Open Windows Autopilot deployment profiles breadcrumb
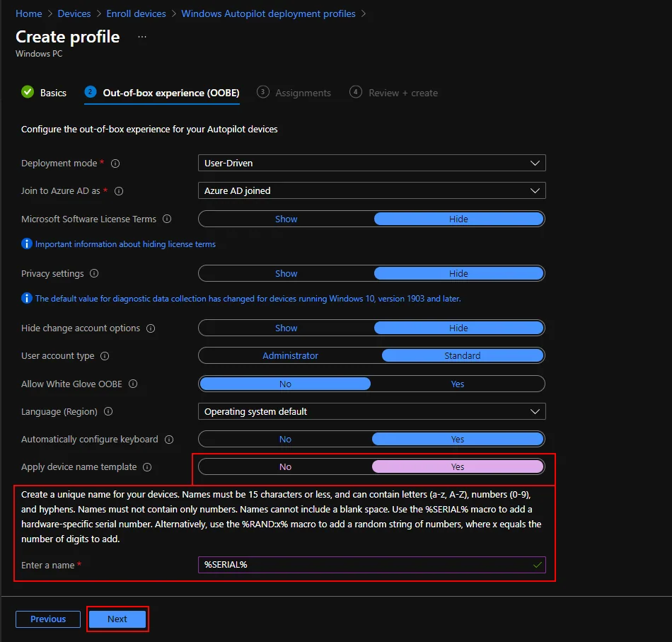The image size is (672, 642). point(268,13)
